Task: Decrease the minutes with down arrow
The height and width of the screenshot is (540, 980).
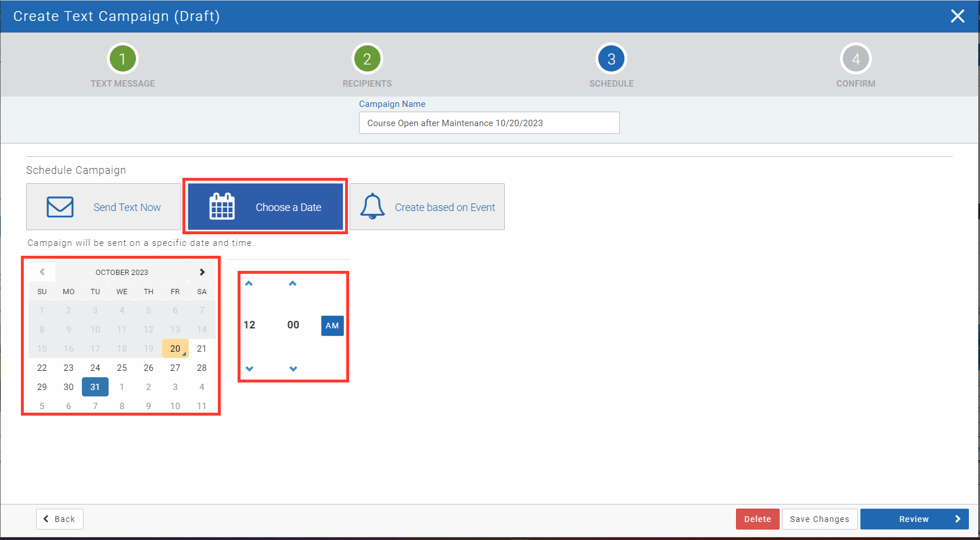Action: pos(293,369)
